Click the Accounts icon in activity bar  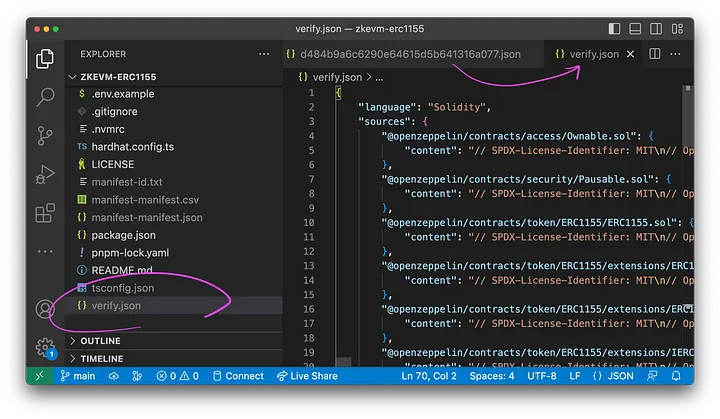pyautogui.click(x=45, y=309)
